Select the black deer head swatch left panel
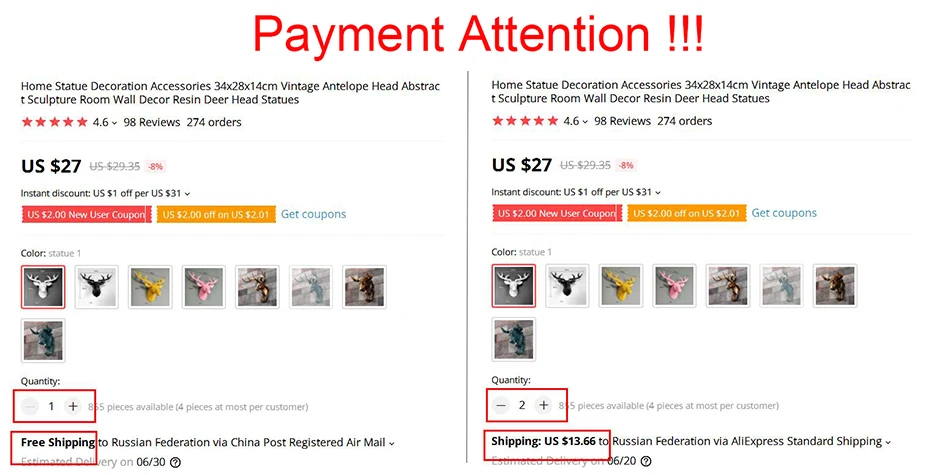This screenshot has width=945, height=475. (x=96, y=287)
